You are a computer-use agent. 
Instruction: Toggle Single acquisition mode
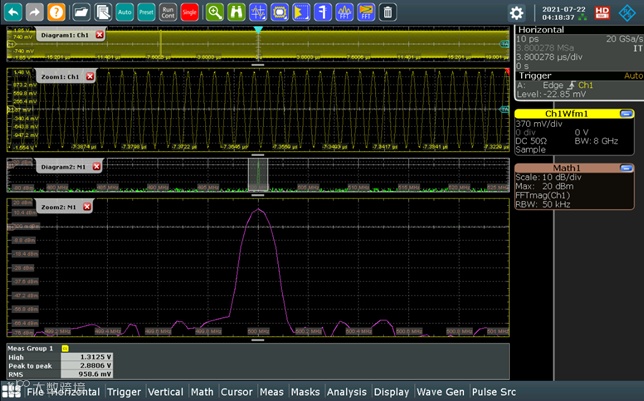[x=189, y=12]
